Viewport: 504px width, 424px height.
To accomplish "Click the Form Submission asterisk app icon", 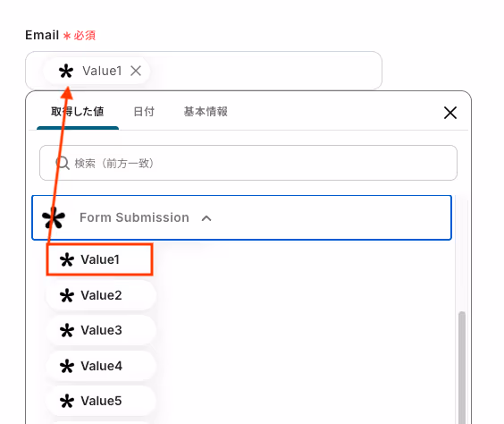I will click(x=54, y=217).
